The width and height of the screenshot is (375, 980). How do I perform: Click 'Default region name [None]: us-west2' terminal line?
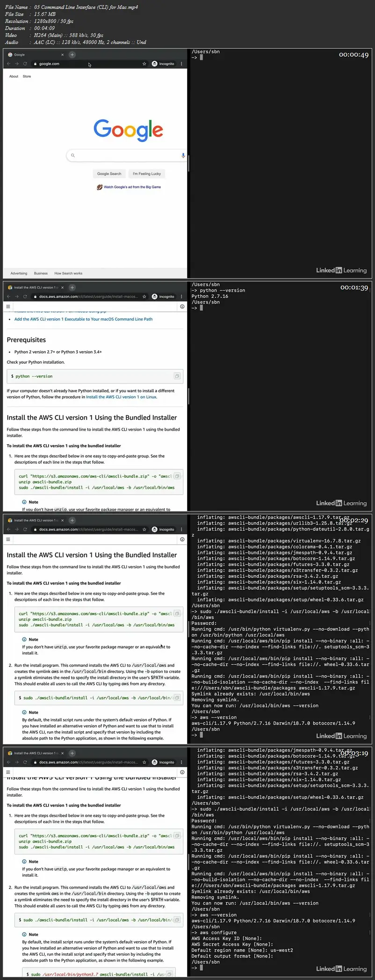tap(242, 950)
